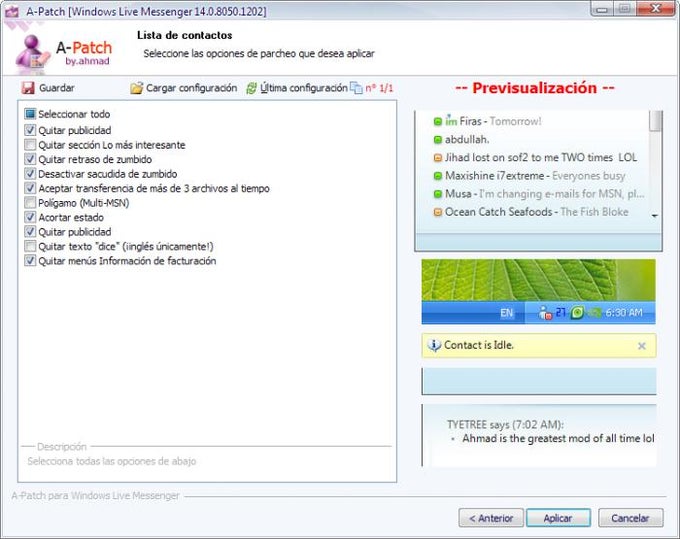Uncheck Quitar menús Información de facturación
This screenshot has height=539, width=680.
pos(30,261)
